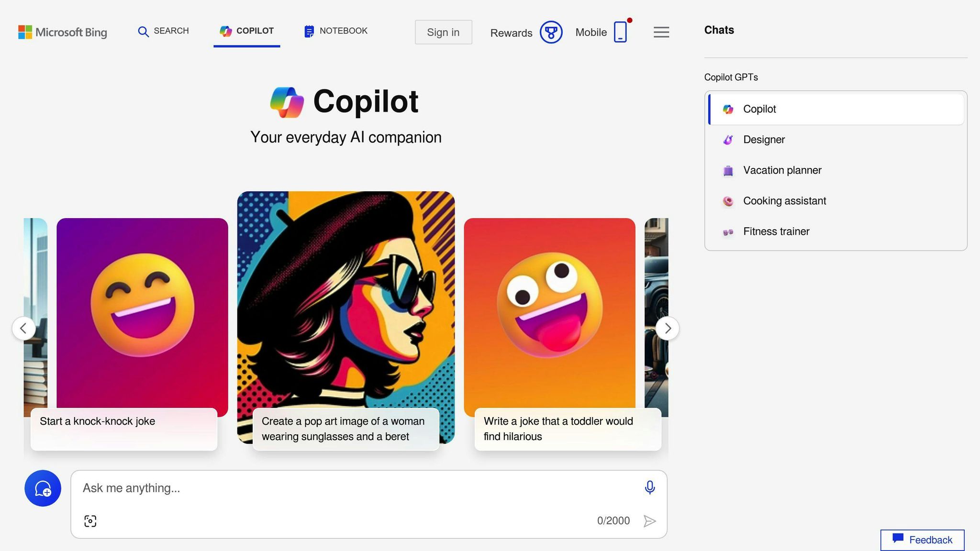Select Fitness trainer GPT
The width and height of the screenshot is (980, 551).
tap(836, 231)
